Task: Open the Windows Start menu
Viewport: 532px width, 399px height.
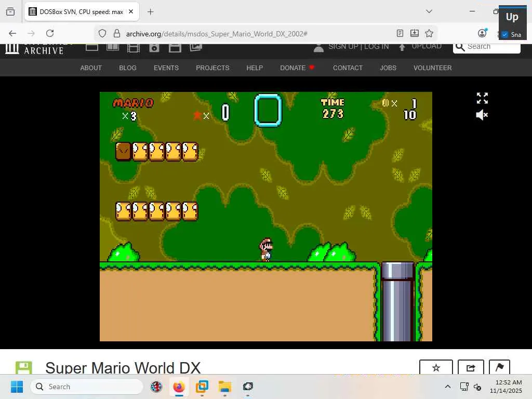Action: [17, 387]
